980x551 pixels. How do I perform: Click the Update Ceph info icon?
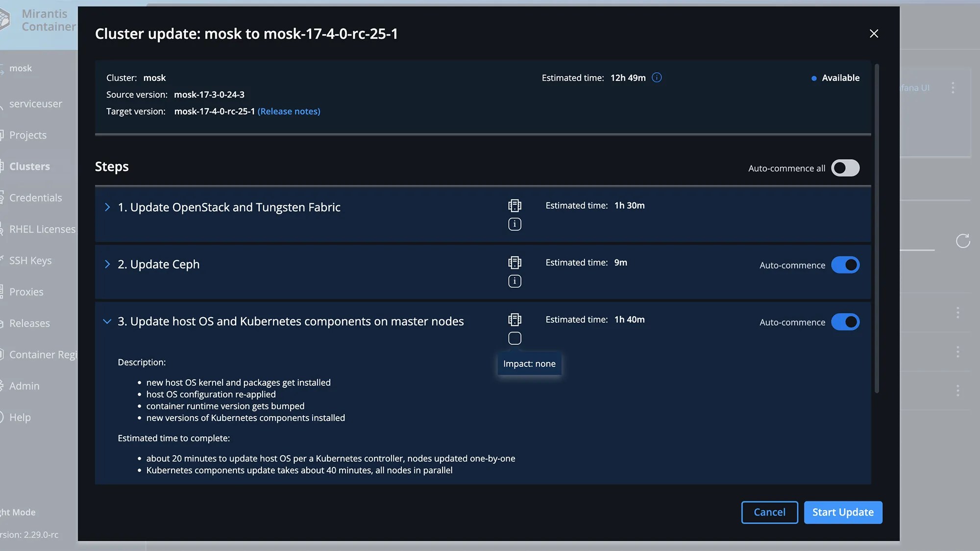pos(514,281)
